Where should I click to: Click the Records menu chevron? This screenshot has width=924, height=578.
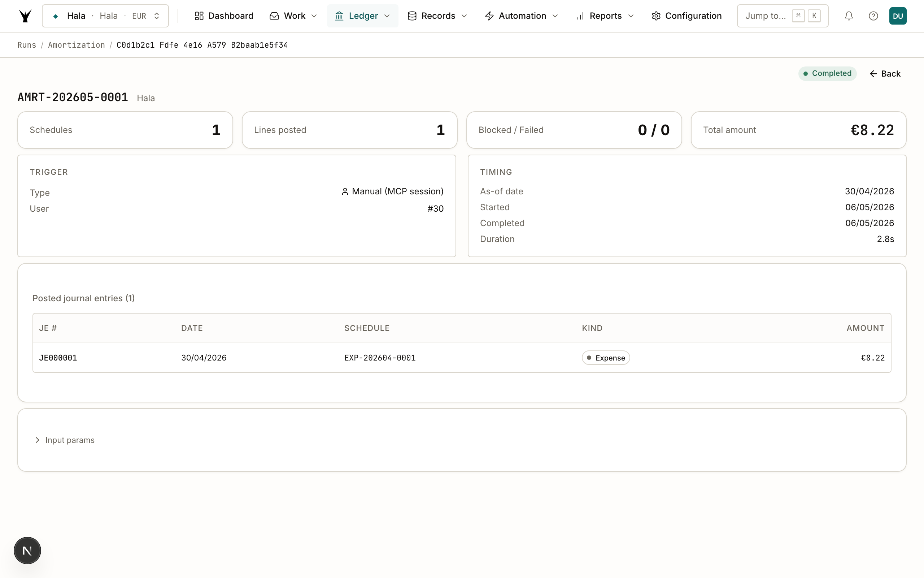click(x=464, y=16)
